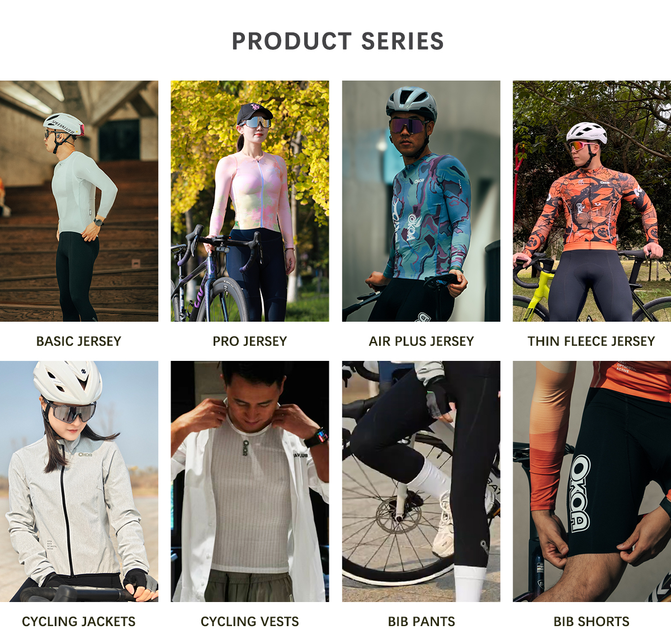View the Thin Fleece Jersey photo
This screenshot has height=644, width=671.
pos(592,201)
